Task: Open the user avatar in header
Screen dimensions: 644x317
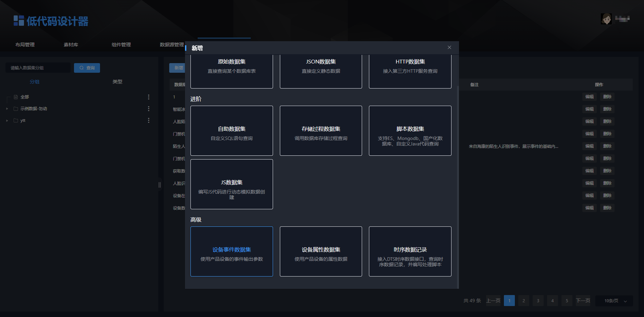Action: 606,19
